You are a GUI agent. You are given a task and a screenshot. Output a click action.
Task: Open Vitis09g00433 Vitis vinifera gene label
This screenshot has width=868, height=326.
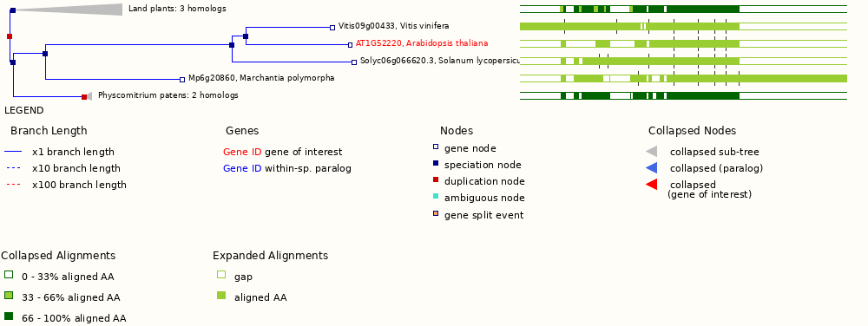pos(393,26)
